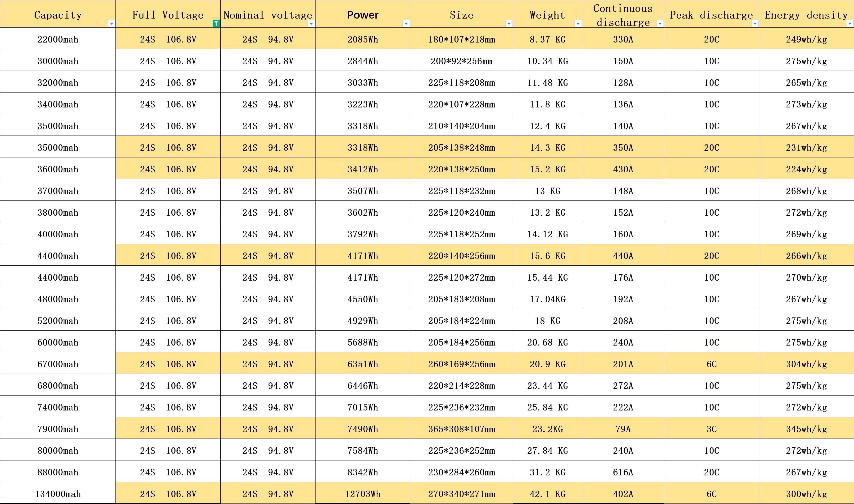This screenshot has width=854, height=504.
Task: Select the 2085Wh power cell
Action: click(363, 39)
